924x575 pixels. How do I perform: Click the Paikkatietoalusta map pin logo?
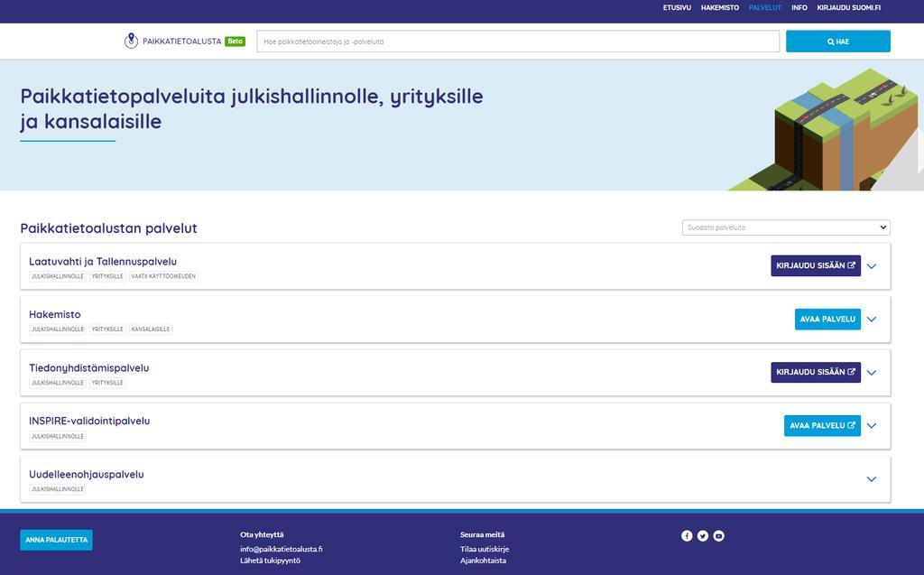(x=131, y=41)
